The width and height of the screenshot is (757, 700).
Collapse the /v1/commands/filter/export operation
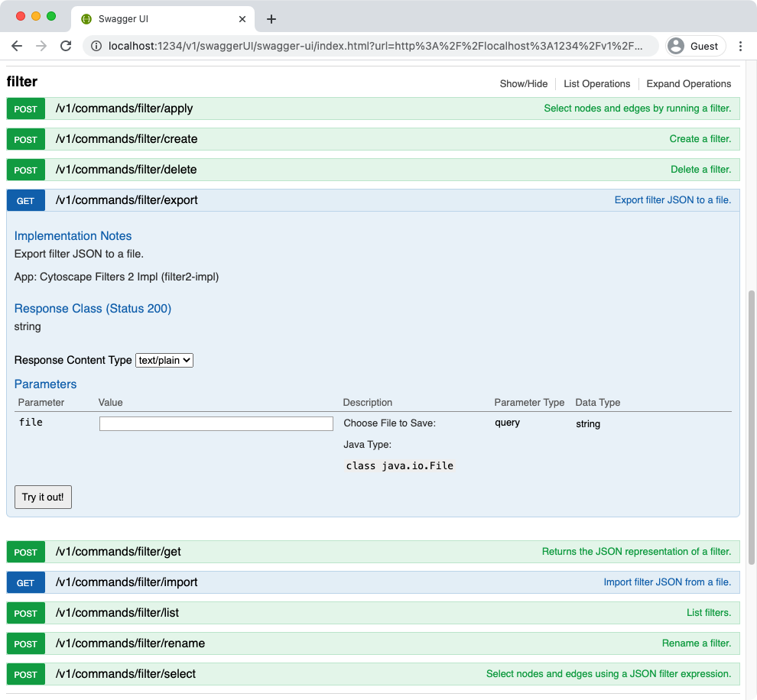[126, 200]
